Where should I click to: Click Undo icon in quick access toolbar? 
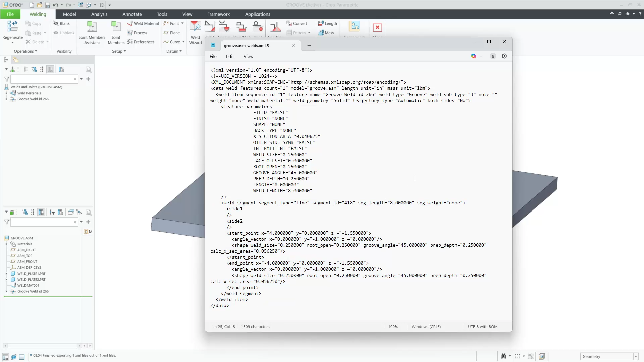click(x=56, y=5)
